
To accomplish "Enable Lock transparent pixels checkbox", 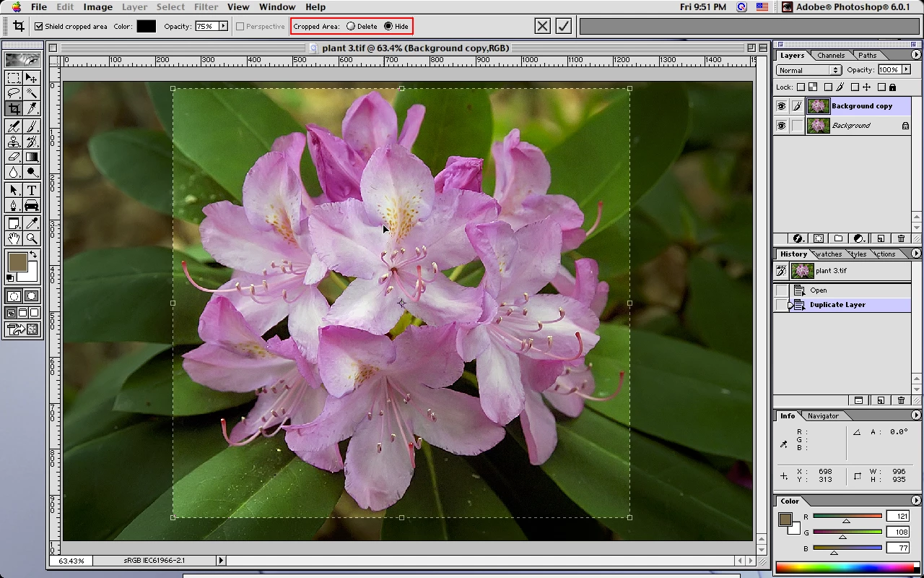I will coord(801,87).
